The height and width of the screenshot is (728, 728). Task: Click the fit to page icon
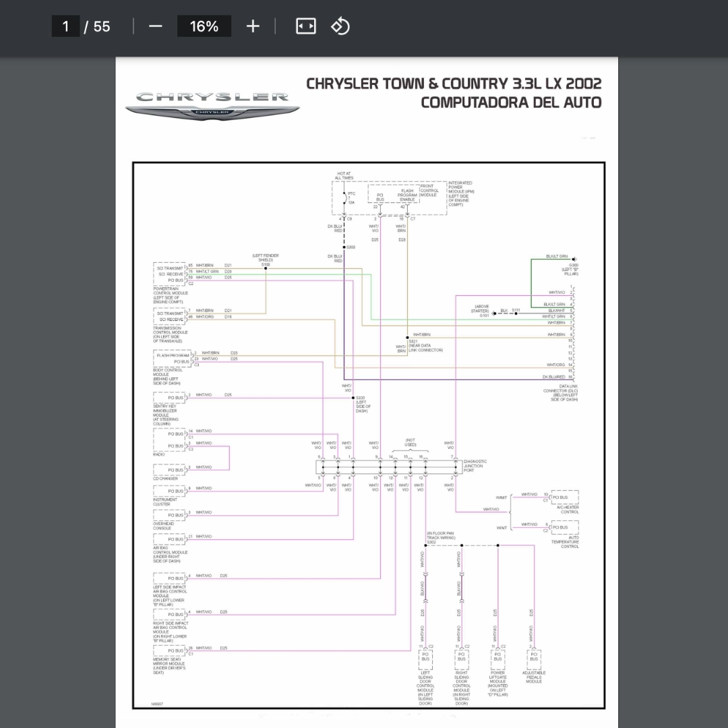tap(306, 26)
